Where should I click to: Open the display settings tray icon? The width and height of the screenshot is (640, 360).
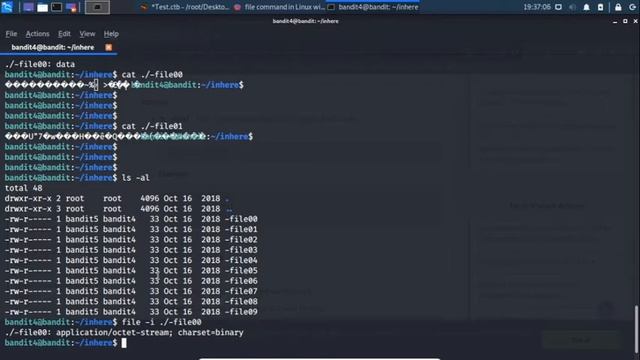(x=558, y=7)
